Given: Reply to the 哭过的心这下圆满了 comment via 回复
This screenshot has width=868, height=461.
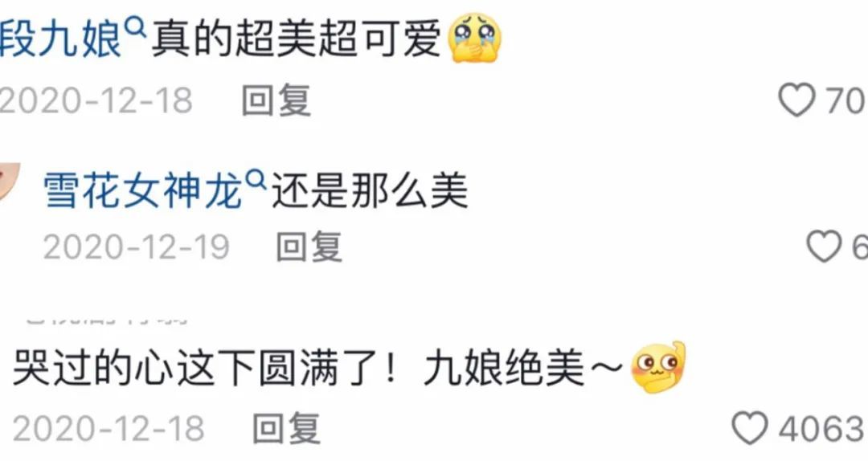Looking at the screenshot, I should 287,428.
